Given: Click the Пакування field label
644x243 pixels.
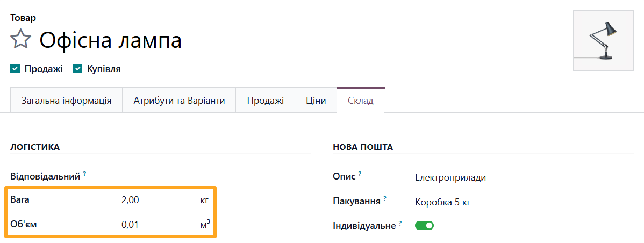Looking at the screenshot, I should click(356, 202).
